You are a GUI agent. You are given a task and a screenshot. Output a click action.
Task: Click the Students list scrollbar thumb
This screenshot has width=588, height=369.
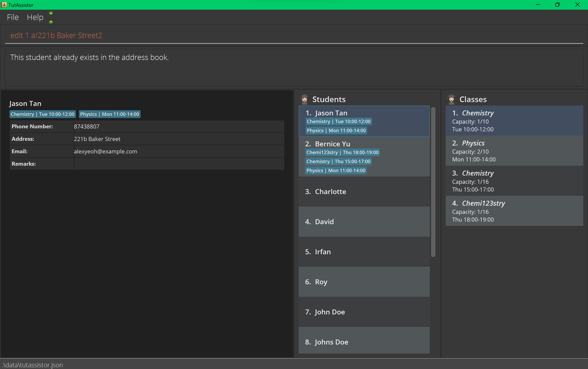click(x=433, y=182)
